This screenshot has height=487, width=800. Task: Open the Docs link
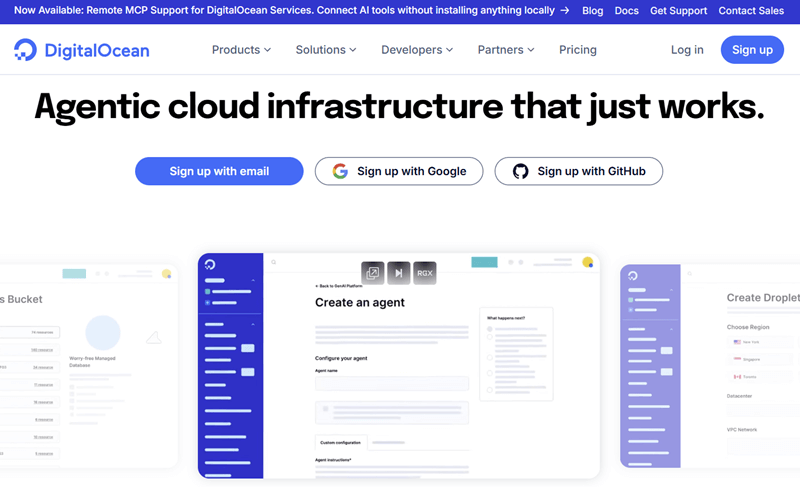pyautogui.click(x=627, y=11)
